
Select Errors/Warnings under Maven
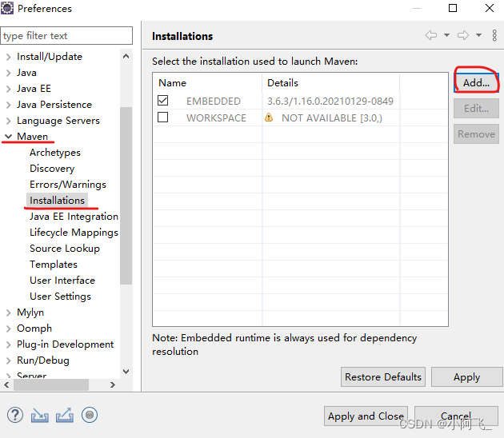pyautogui.click(x=68, y=185)
